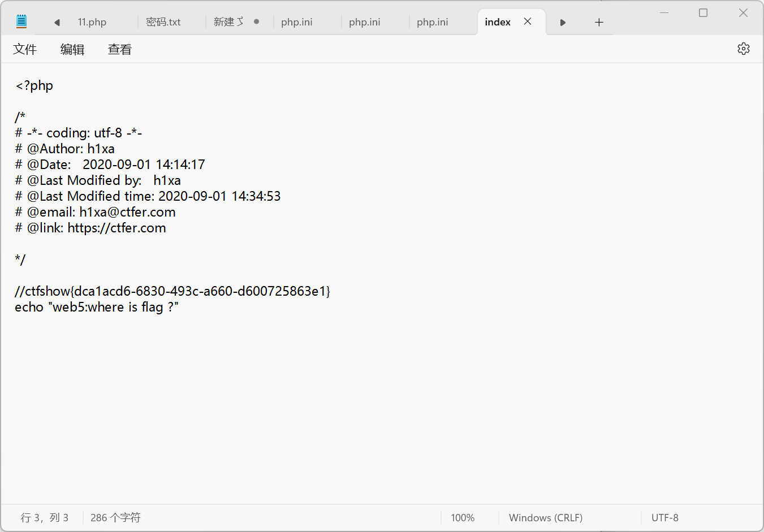
Task: Click the 100% zoom level indicator
Action: [x=463, y=517]
